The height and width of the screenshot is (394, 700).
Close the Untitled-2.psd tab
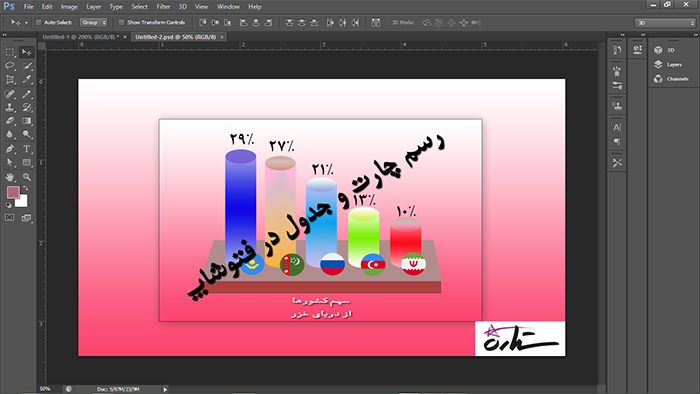(x=222, y=37)
